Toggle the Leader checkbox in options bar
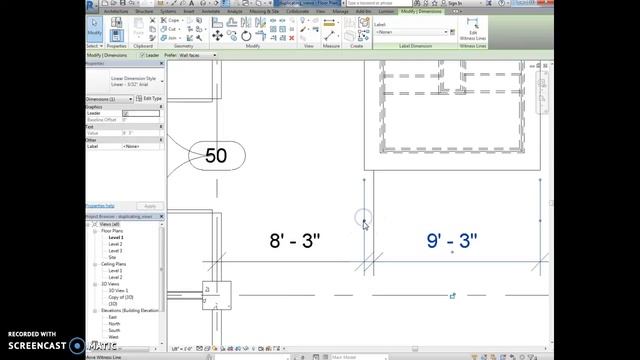 pos(142,55)
